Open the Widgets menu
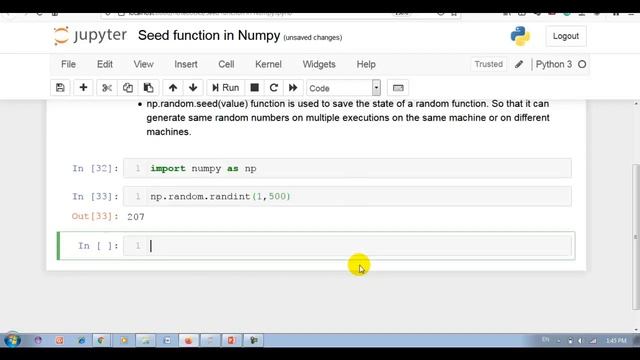Image resolution: width=640 pixels, height=360 pixels. pyautogui.click(x=319, y=64)
